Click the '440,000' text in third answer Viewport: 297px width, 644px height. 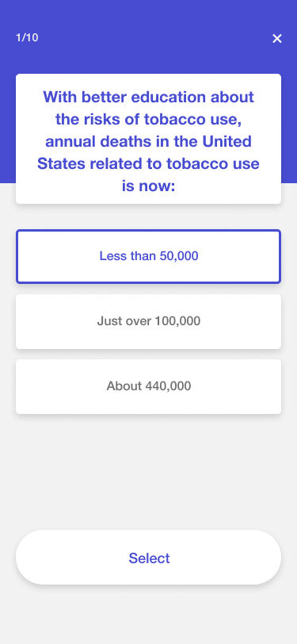point(168,386)
